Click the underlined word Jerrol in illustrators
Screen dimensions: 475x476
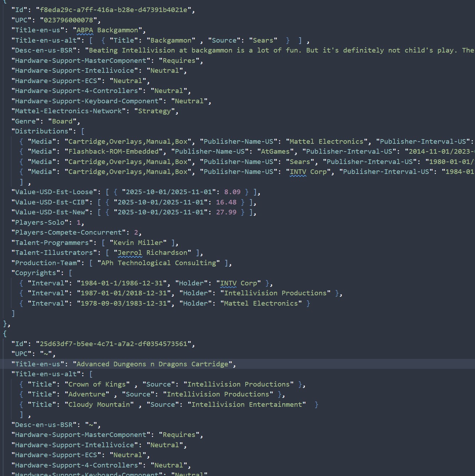[130, 253]
